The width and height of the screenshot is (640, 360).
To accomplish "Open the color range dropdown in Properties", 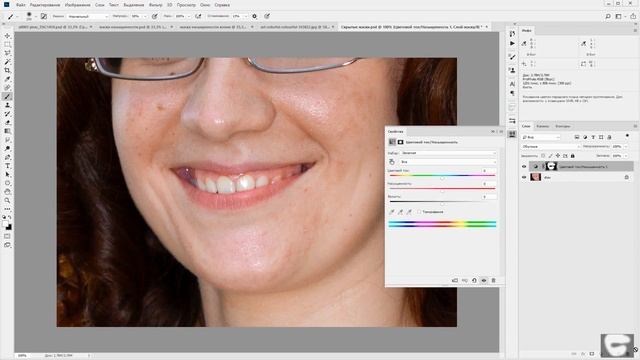I will (x=448, y=162).
